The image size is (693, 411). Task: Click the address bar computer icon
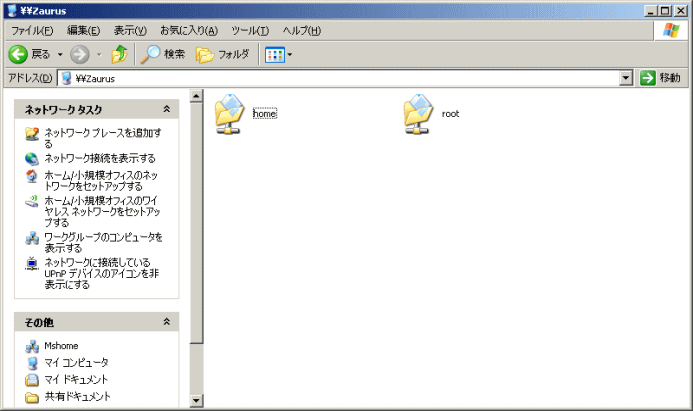[x=66, y=78]
